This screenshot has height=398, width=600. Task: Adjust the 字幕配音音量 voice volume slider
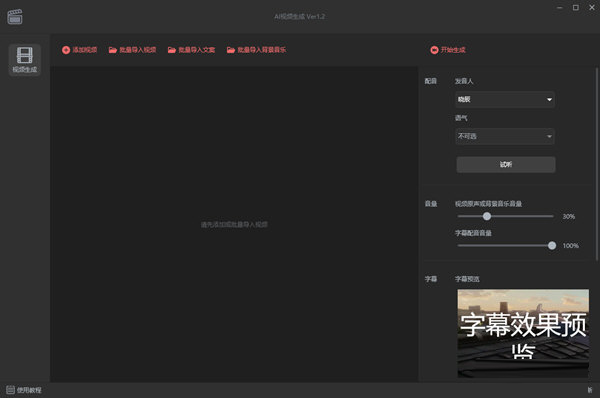[x=506, y=246]
